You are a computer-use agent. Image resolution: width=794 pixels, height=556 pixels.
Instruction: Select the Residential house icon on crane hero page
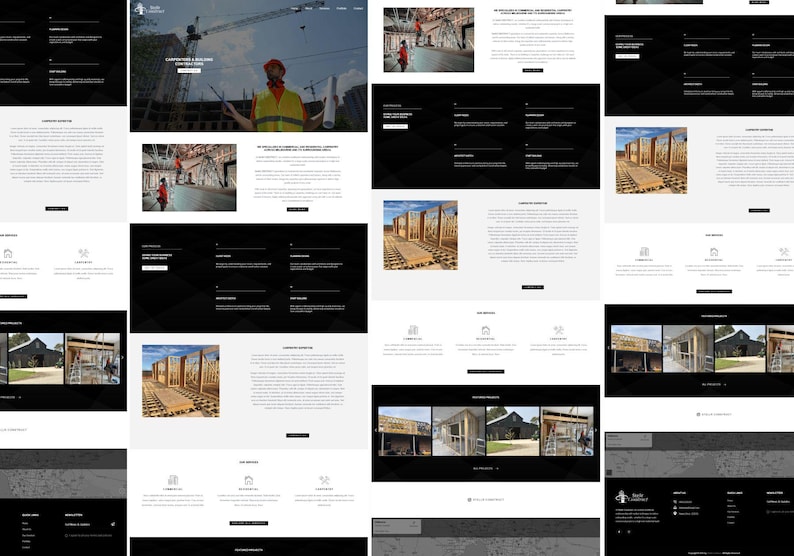pos(248,480)
